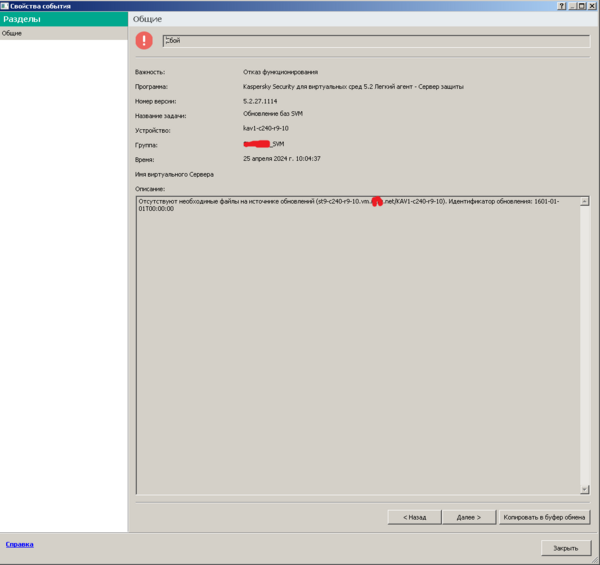The height and width of the screenshot is (565, 600).
Task: Maximize the event properties window
Action: tap(582, 6)
